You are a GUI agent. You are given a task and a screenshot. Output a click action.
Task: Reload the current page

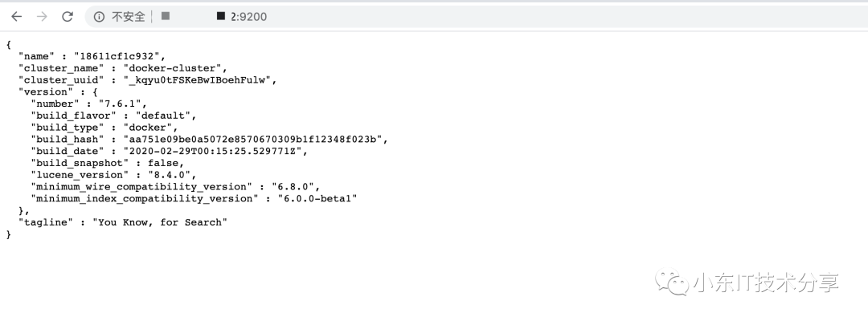coord(68,16)
